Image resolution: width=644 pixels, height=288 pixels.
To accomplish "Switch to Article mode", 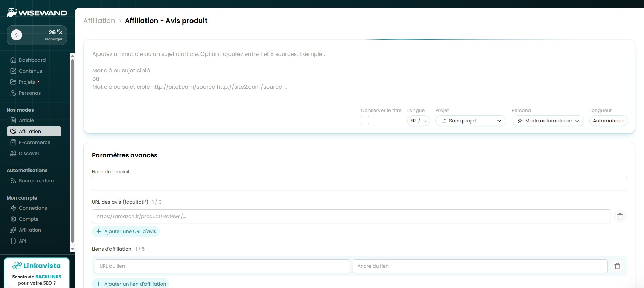I will [x=26, y=120].
